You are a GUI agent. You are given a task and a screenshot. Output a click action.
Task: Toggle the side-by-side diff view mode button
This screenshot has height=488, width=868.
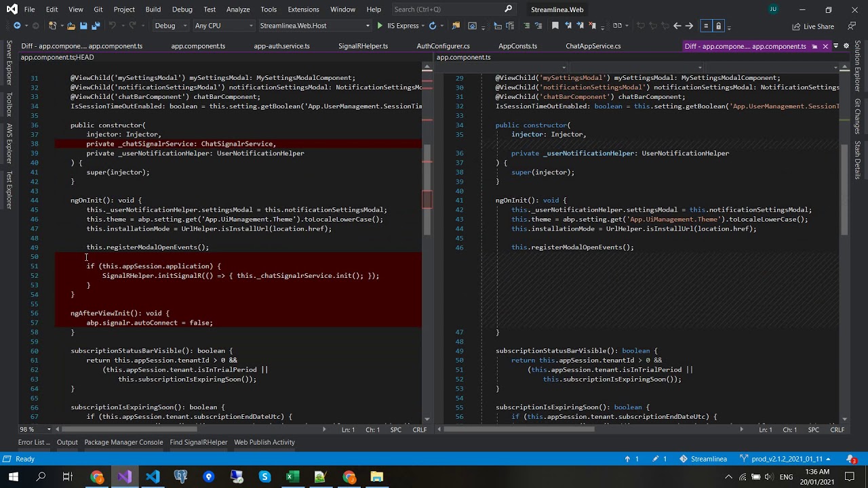706,26
